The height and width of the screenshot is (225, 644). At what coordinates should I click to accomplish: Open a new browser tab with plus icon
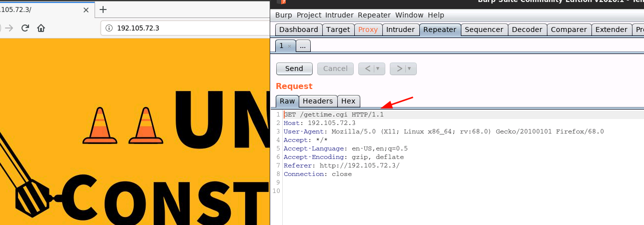click(103, 9)
